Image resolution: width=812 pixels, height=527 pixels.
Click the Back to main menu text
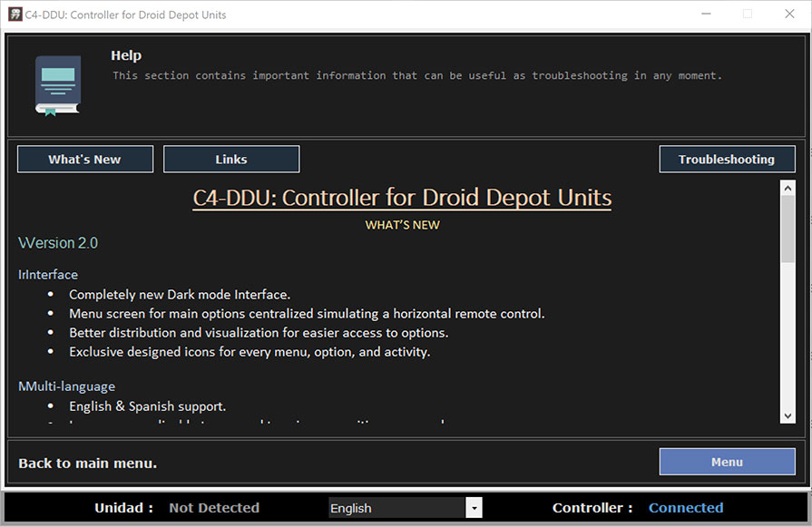tap(87, 463)
